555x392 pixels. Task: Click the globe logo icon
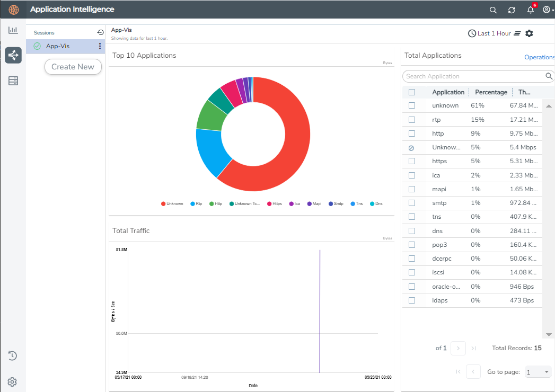click(x=13, y=10)
